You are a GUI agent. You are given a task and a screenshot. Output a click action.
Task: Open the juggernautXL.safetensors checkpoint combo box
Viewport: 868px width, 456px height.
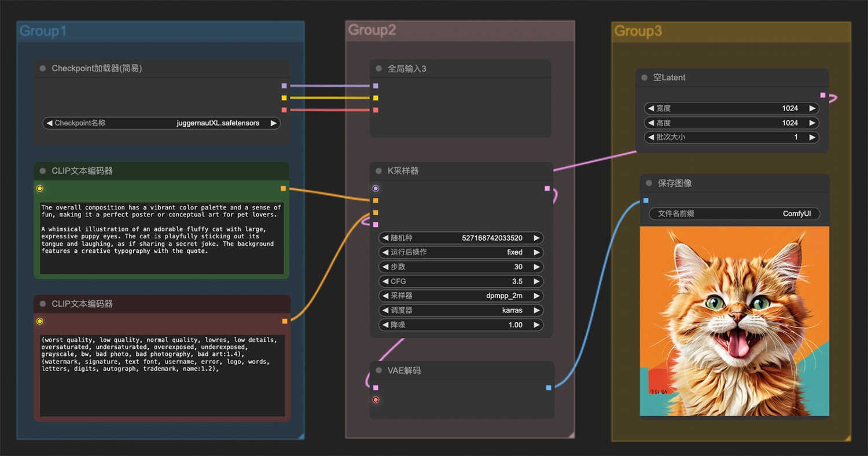(161, 123)
